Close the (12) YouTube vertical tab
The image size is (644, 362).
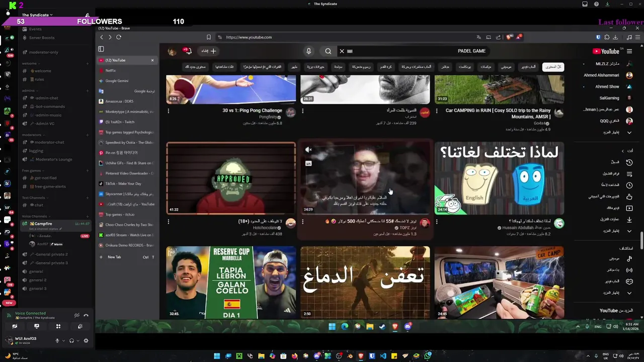(x=152, y=60)
